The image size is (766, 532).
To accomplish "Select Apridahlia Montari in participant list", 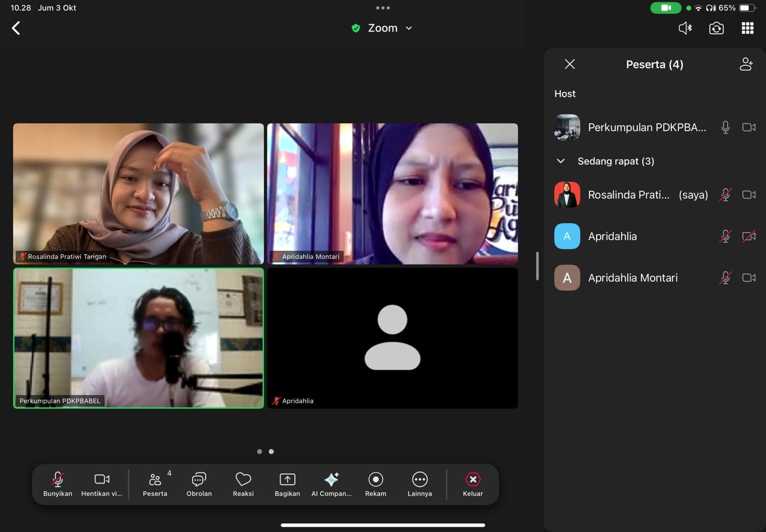I will [x=633, y=278].
